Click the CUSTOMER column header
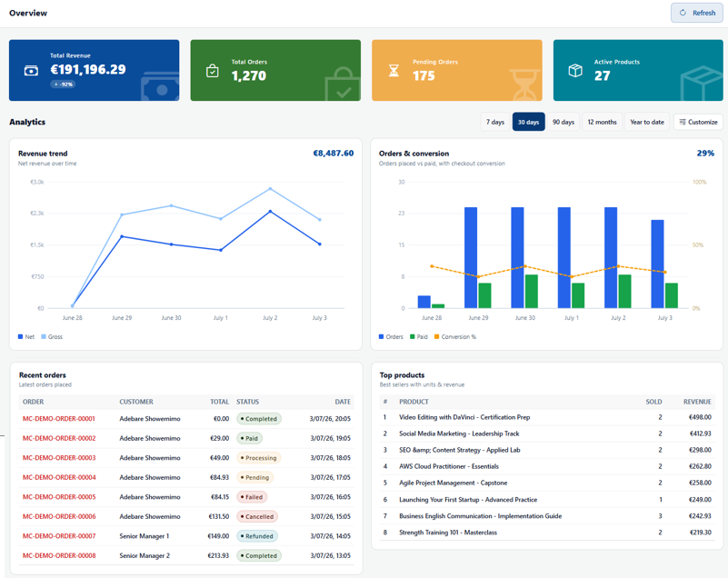The width and height of the screenshot is (728, 578). click(x=136, y=402)
